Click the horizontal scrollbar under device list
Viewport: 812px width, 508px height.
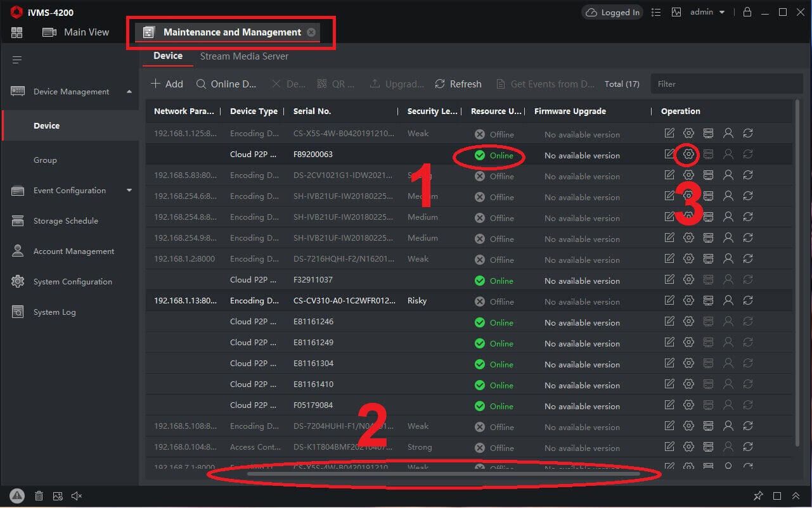click(x=444, y=473)
